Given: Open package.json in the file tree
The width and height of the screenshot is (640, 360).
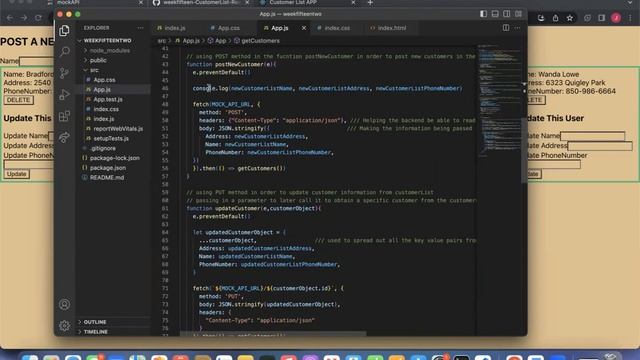Looking at the screenshot, I should pos(108,168).
